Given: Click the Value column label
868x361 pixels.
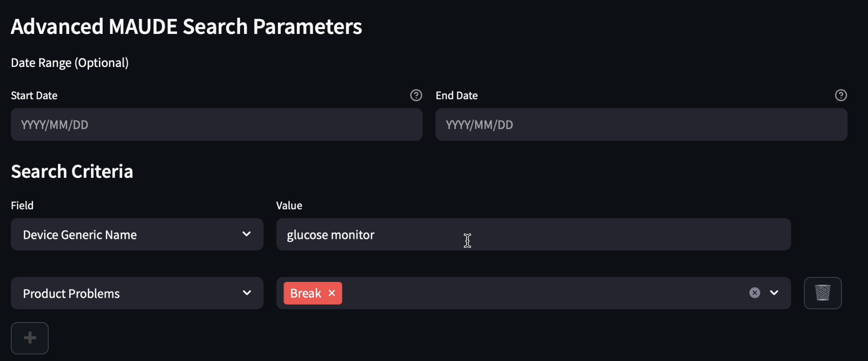Looking at the screenshot, I should [289, 205].
